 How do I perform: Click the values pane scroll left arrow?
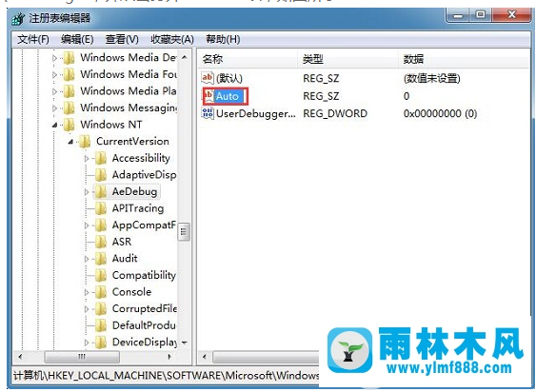point(205,357)
